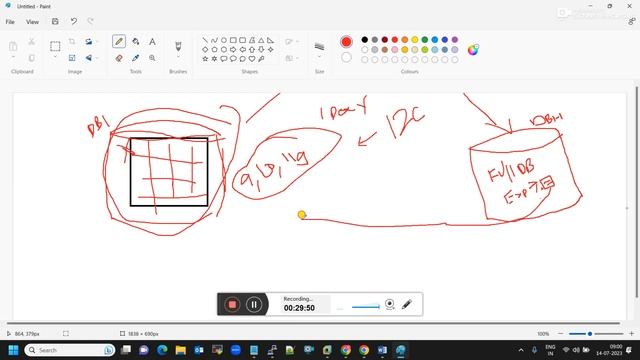Click the Crop icon in Image group
The image size is (640, 360).
point(72,41)
